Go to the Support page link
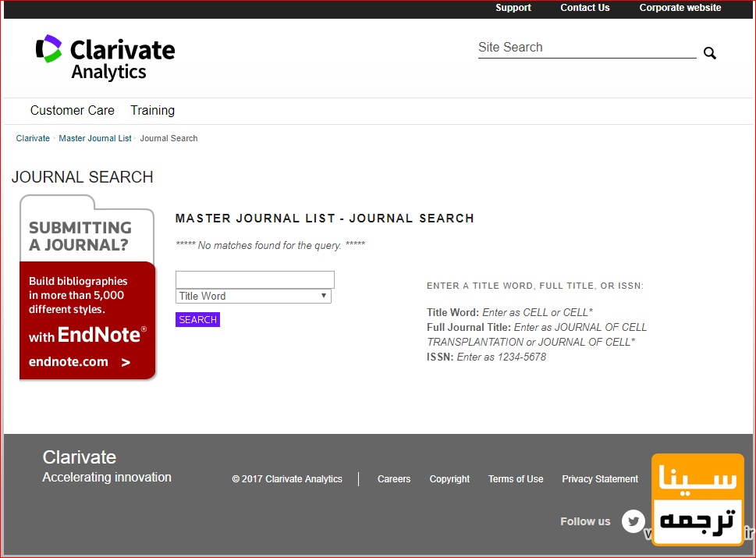This screenshot has height=558, width=756. pyautogui.click(x=513, y=8)
